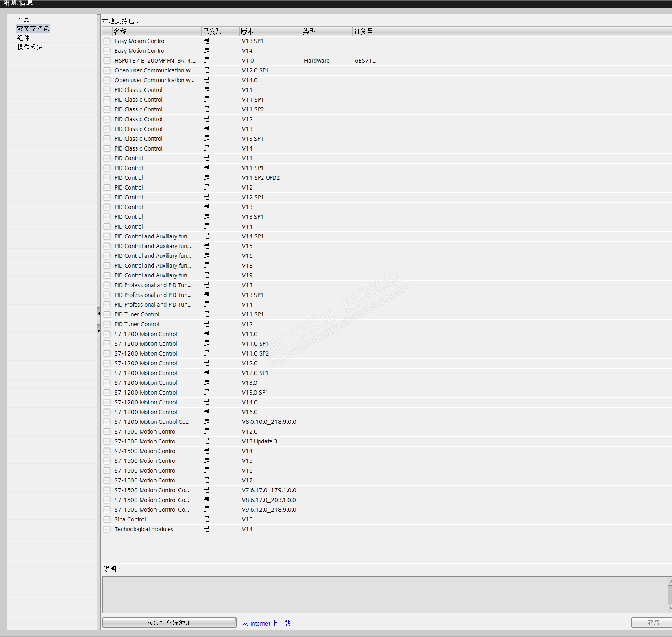Click the 是 cell in the Sina Control row
The width and height of the screenshot is (672, 637).
[207, 519]
